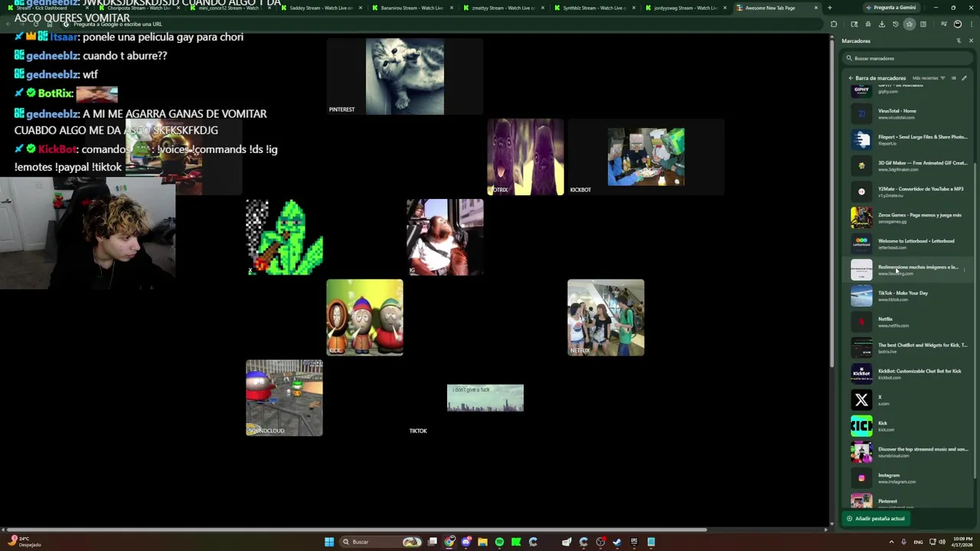
Task: Open the Netflix shortcut tile
Action: (606, 318)
